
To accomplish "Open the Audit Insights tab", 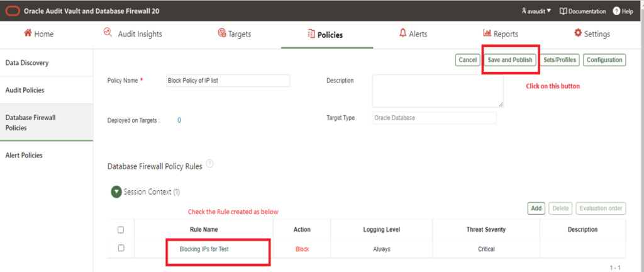I will pyautogui.click(x=133, y=34).
